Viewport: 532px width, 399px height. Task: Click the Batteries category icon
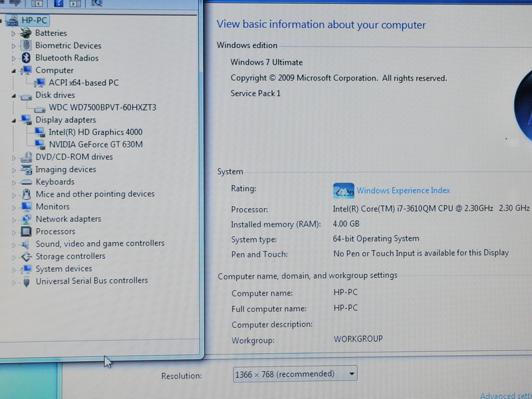coord(26,33)
